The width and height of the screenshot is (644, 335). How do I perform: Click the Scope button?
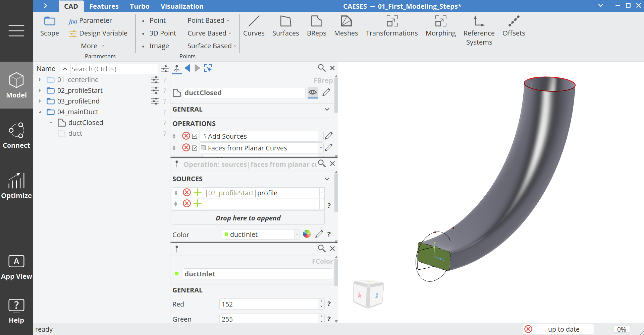(49, 27)
